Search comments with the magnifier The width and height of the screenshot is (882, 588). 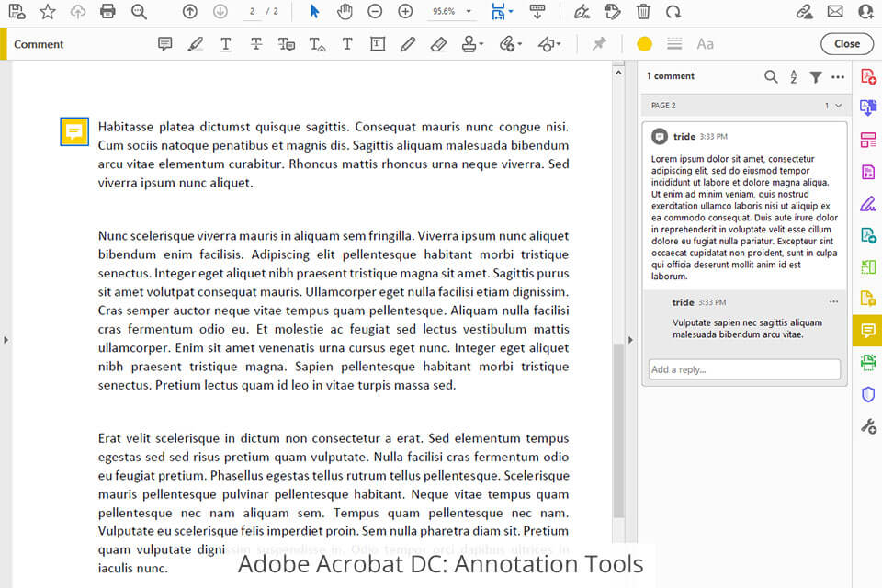click(771, 76)
